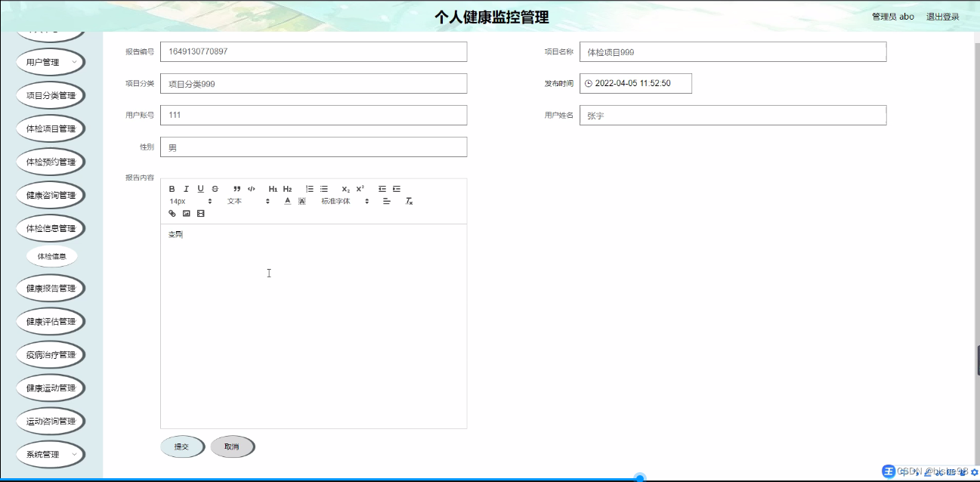Toggle bold formatting in the report editor
Image resolution: width=980 pixels, height=482 pixels.
coord(172,189)
